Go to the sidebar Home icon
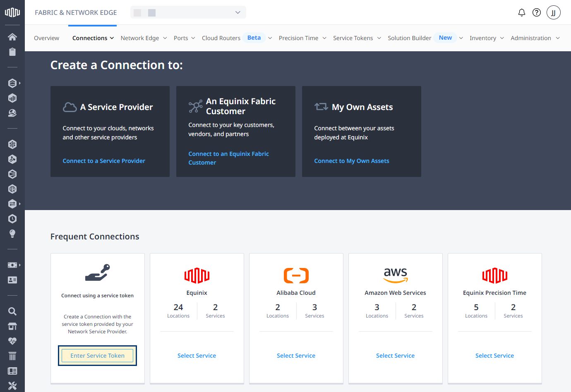The width and height of the screenshot is (571, 392). pyautogui.click(x=12, y=37)
